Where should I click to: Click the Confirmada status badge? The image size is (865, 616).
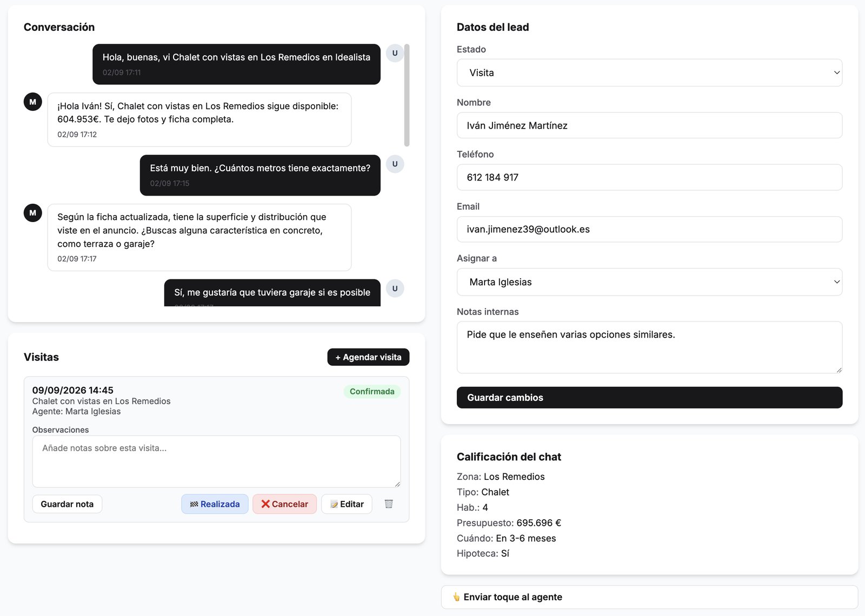(x=372, y=391)
